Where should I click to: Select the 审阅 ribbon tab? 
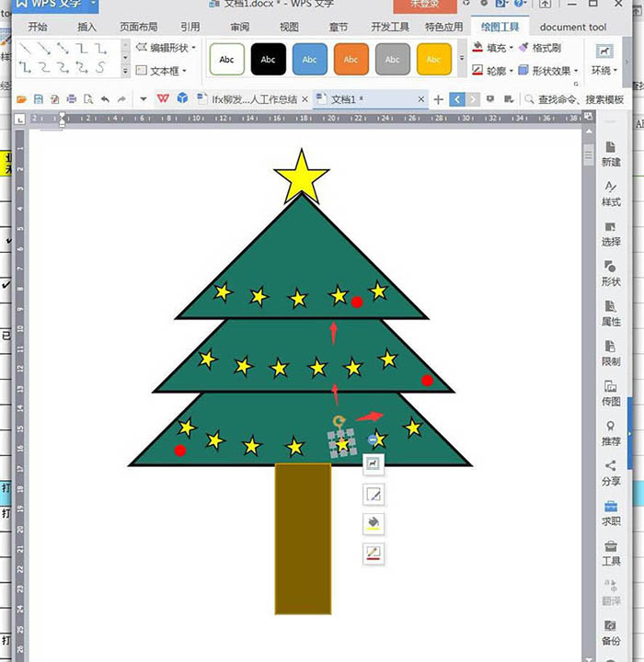tap(239, 27)
